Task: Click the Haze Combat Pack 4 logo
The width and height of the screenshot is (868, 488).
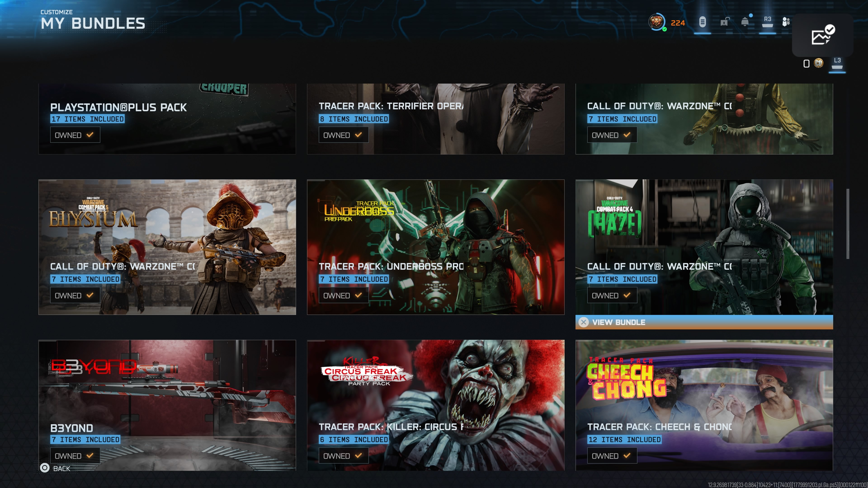Action: pos(615,218)
